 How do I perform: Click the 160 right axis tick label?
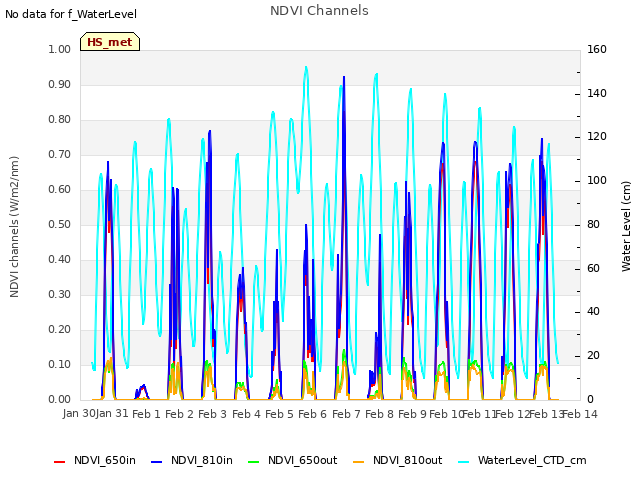pyautogui.click(x=597, y=49)
